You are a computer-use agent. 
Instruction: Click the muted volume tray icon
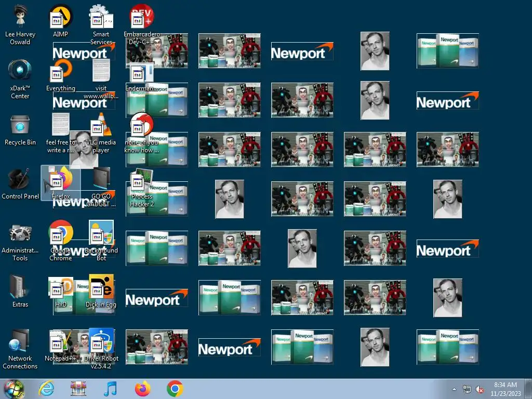(480, 389)
